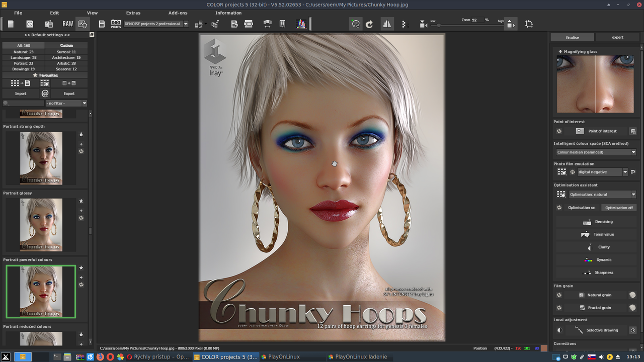Open the Extras menu
644x362 pixels.
click(x=133, y=13)
